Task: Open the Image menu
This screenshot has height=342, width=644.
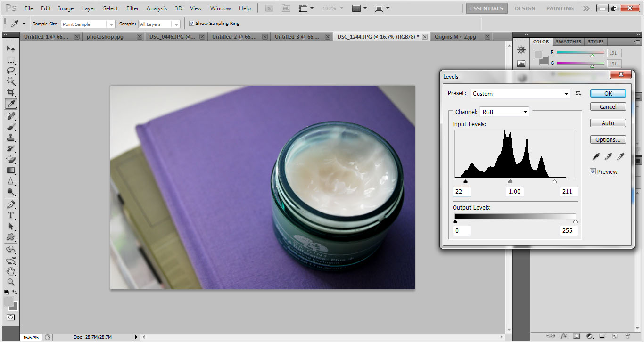Action: (x=66, y=8)
